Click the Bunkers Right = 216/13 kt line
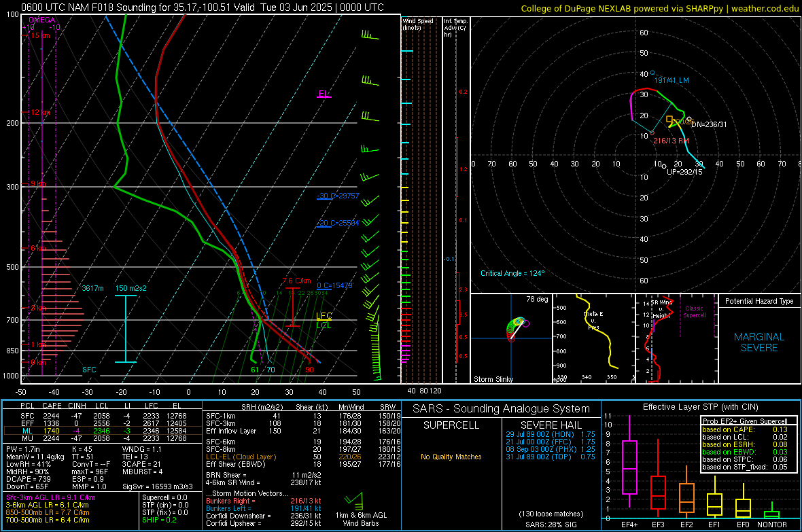802x532 pixels. (263, 501)
